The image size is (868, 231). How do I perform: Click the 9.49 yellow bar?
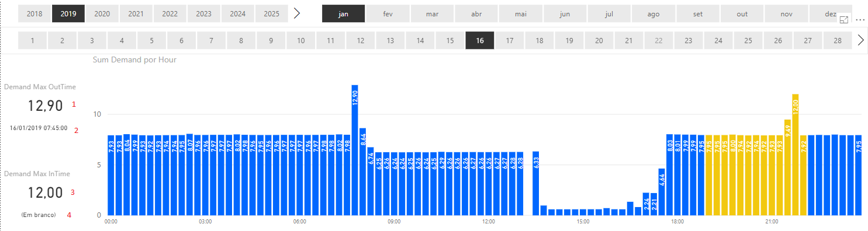pyautogui.click(x=787, y=167)
